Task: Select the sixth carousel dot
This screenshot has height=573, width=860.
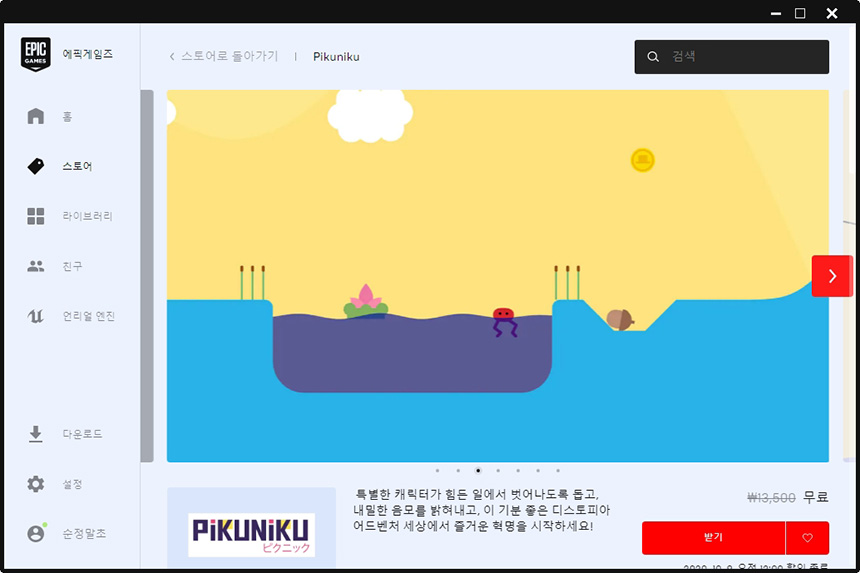Action: [538, 470]
